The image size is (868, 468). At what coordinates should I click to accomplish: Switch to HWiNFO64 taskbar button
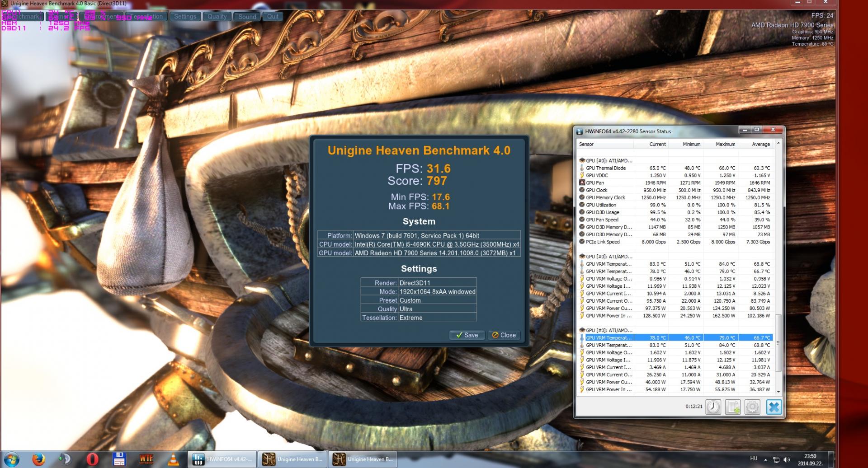[x=222, y=459]
